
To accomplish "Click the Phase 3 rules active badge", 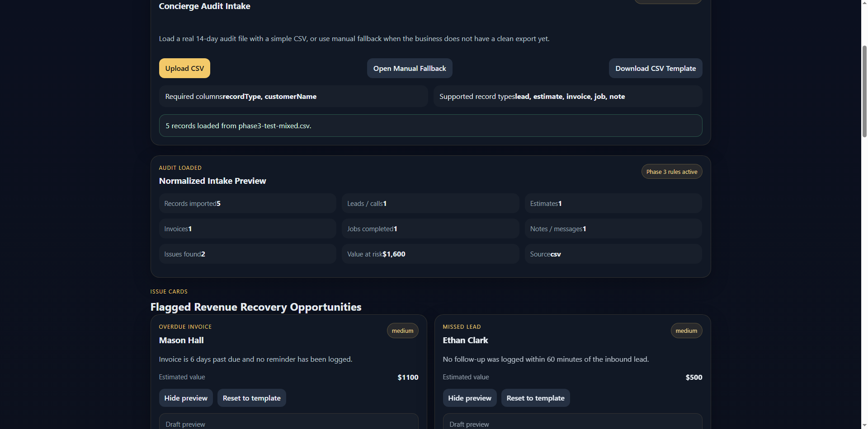I will click(671, 171).
